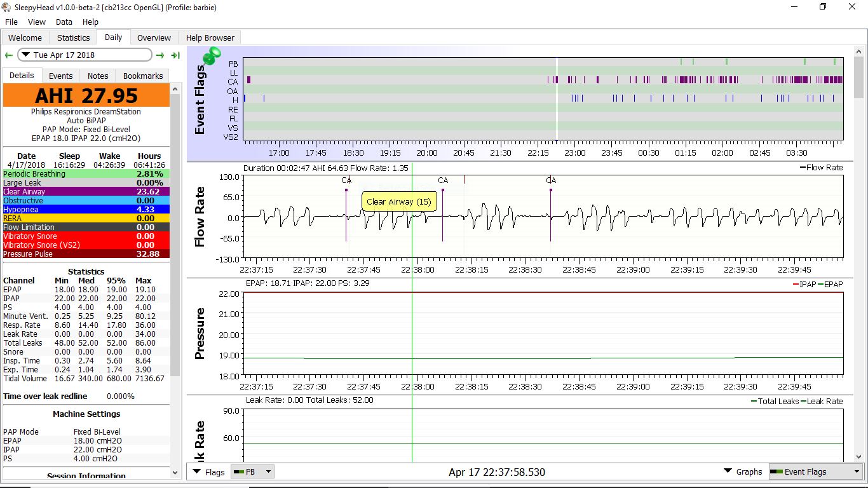Click the PB row in Event Flags graph

click(543, 62)
